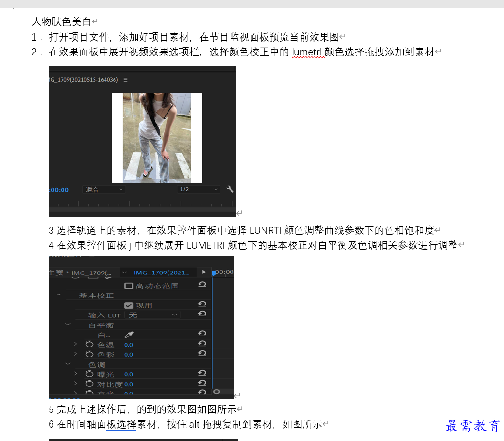Image resolution: width=504 pixels, height=441 pixels.
Task: Click the word LUMETRI in step 4
Action: 205,245
